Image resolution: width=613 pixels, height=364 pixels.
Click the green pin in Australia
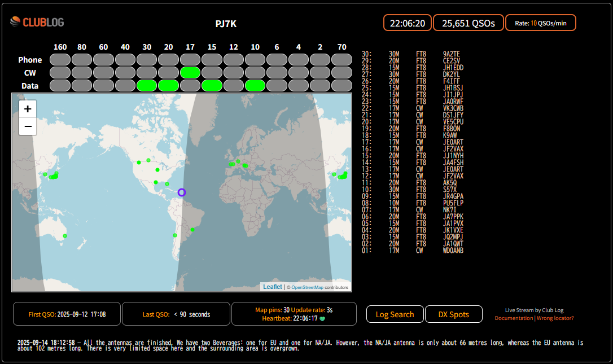tap(65, 236)
